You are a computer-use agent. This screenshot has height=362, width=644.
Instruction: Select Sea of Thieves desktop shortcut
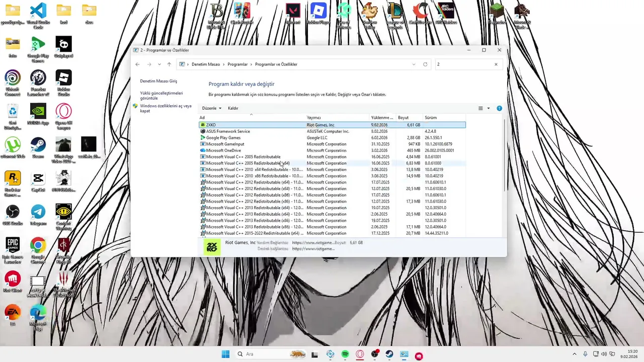pyautogui.click(x=344, y=16)
